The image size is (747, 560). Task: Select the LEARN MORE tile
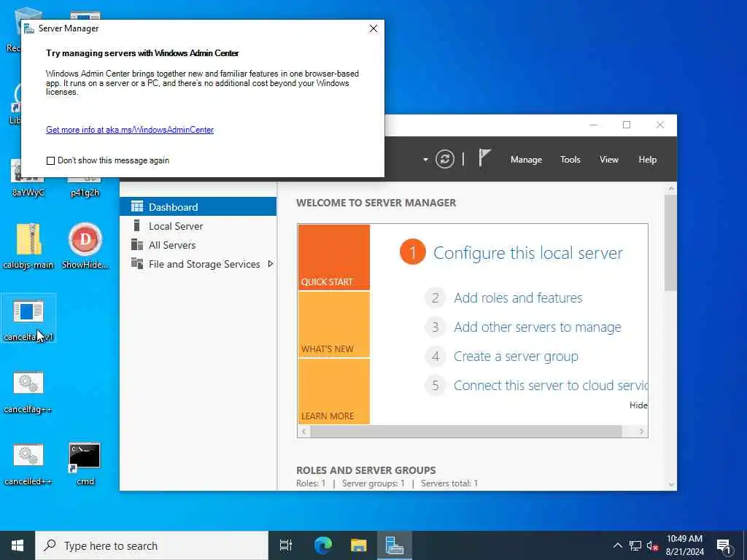pos(333,392)
